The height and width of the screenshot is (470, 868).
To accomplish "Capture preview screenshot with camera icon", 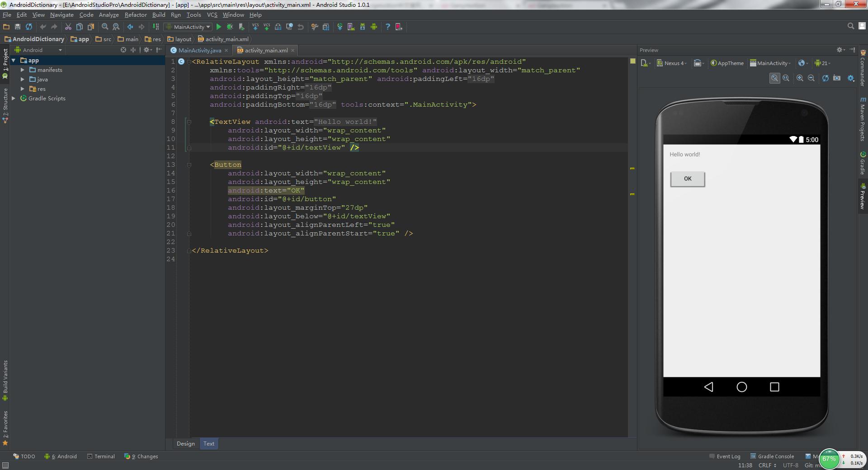I will tap(837, 78).
